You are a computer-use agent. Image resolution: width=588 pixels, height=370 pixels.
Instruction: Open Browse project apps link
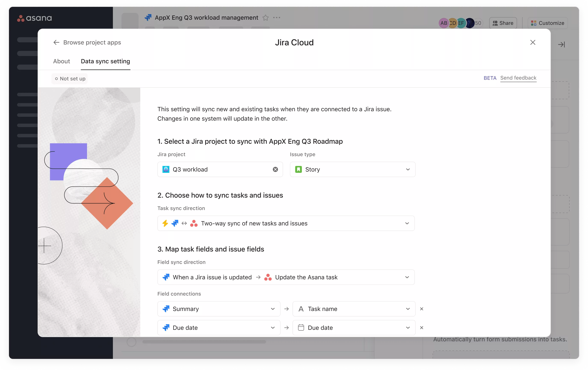92,43
